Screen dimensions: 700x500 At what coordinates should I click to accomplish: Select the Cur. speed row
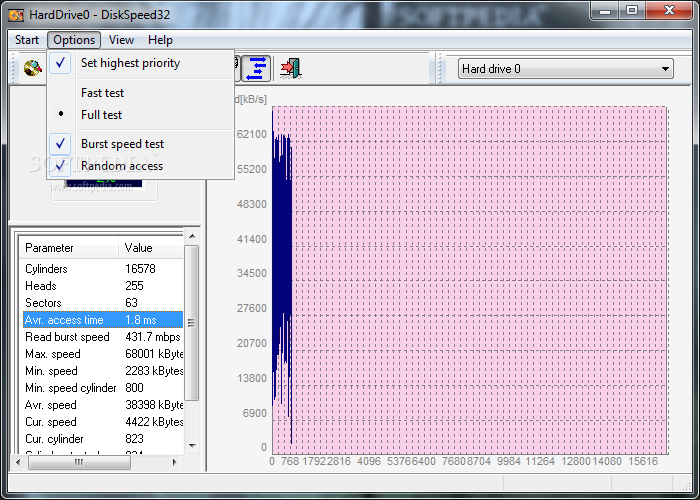tap(103, 422)
